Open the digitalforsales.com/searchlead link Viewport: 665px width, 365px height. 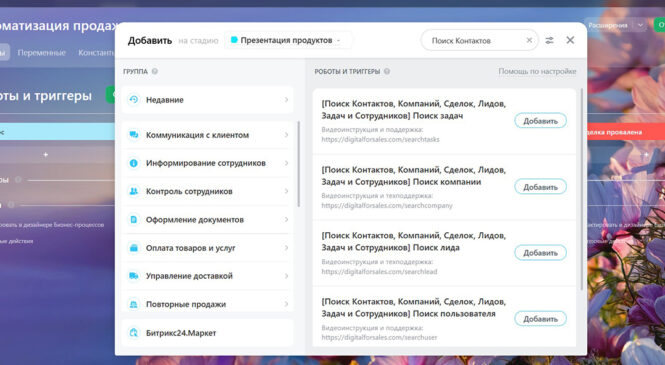coord(379,272)
